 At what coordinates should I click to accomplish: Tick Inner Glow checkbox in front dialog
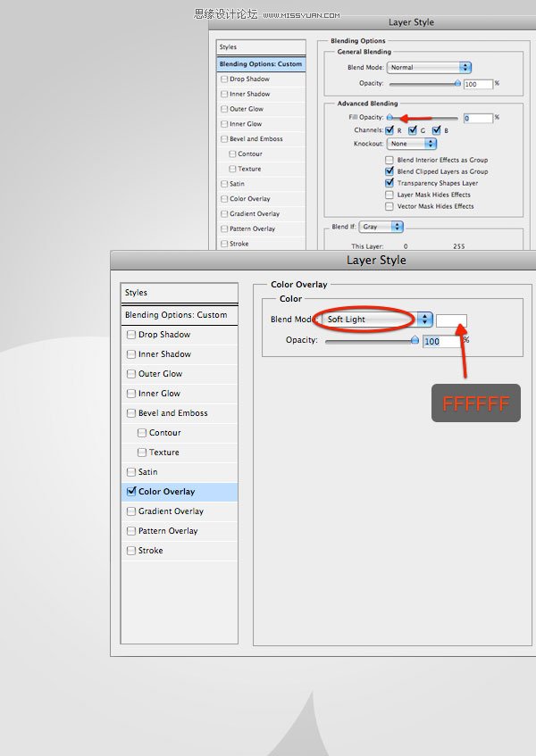tap(131, 394)
